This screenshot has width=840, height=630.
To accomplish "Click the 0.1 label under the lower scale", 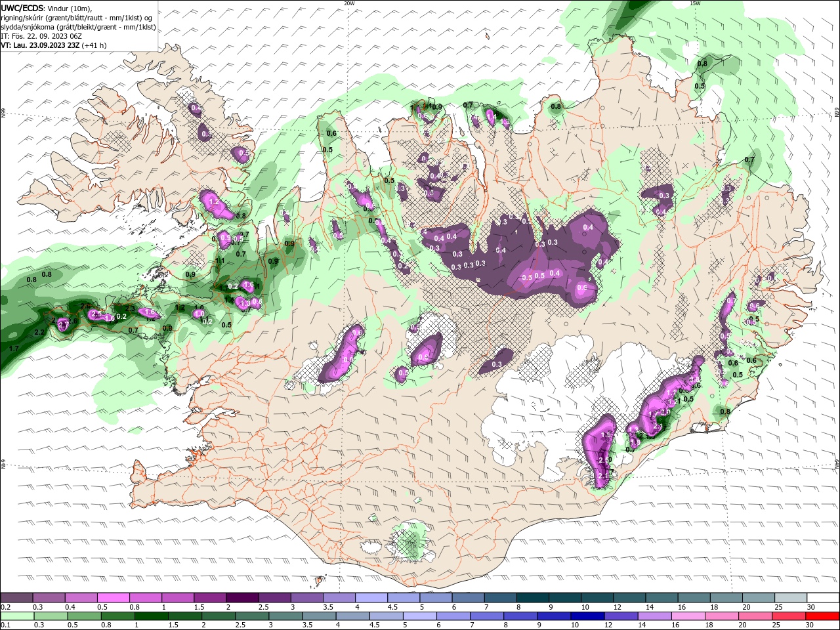I will tap(5, 625).
